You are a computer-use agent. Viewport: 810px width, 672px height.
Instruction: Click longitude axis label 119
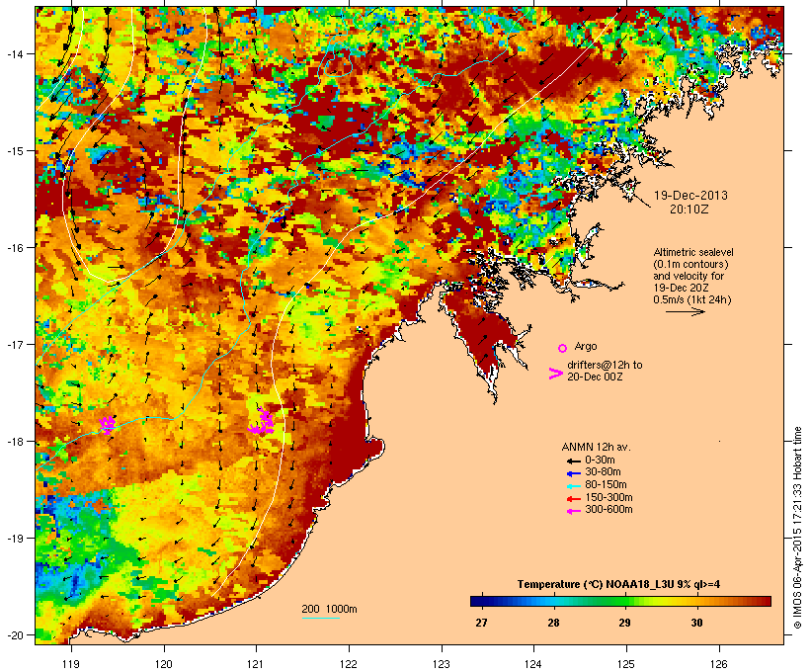[71, 664]
